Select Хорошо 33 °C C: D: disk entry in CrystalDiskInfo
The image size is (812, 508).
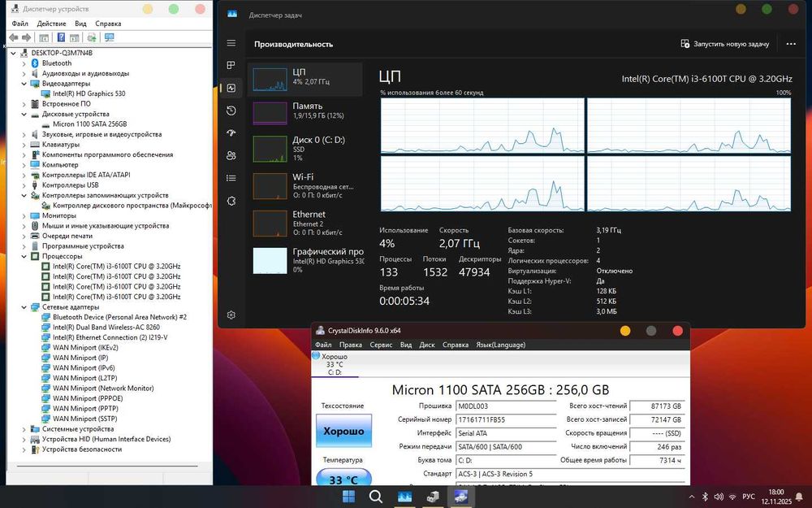[x=335, y=364]
